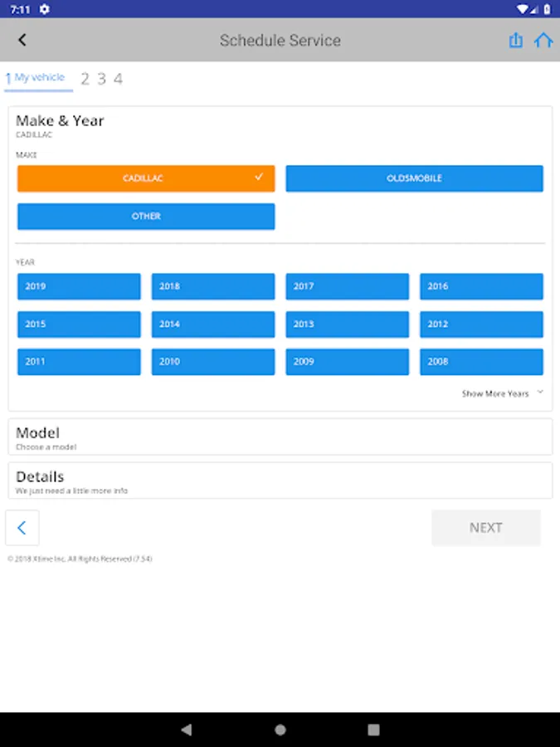Open settings gear in status bar

click(x=44, y=9)
